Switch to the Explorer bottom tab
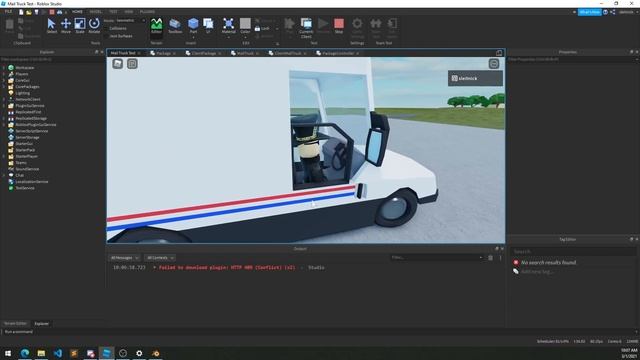 (41, 324)
